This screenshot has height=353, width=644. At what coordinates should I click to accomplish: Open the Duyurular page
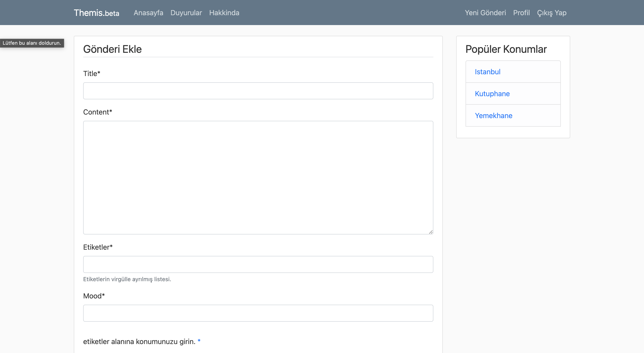(x=186, y=13)
